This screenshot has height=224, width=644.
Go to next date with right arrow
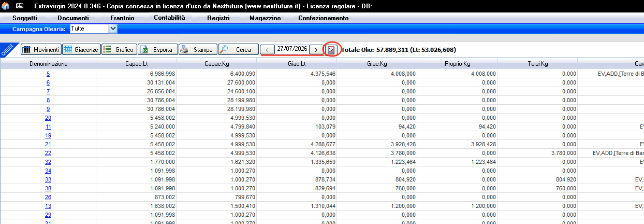(x=316, y=50)
